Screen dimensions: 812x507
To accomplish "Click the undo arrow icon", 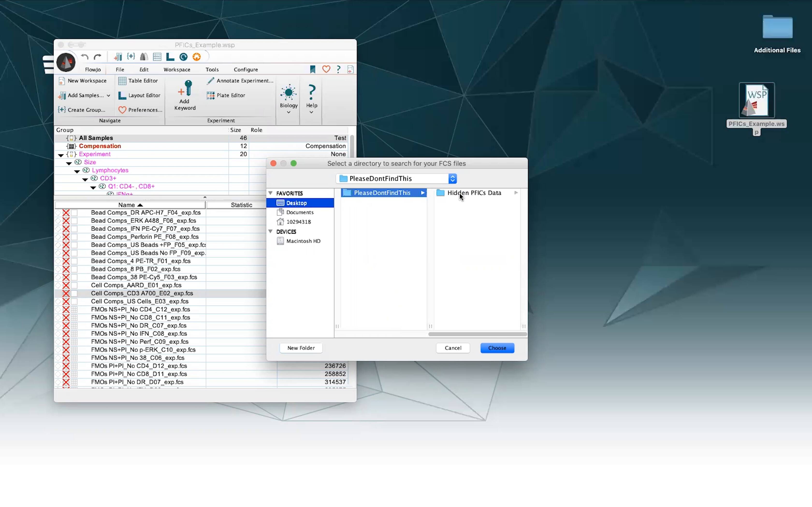I will click(85, 57).
